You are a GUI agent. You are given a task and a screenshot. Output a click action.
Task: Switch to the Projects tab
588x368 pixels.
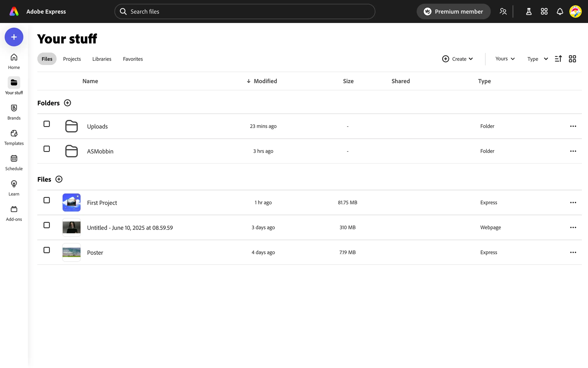[x=72, y=59]
